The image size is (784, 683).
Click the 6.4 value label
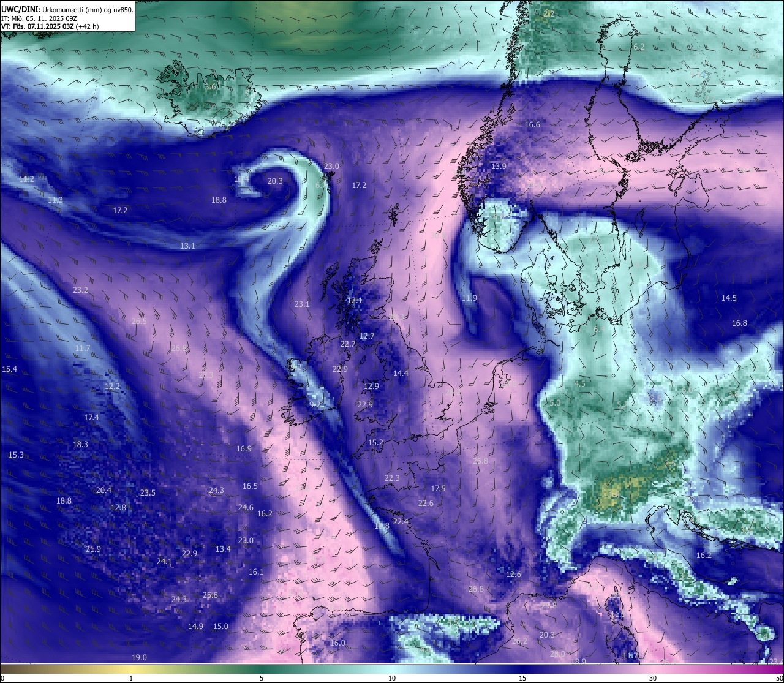599,330
